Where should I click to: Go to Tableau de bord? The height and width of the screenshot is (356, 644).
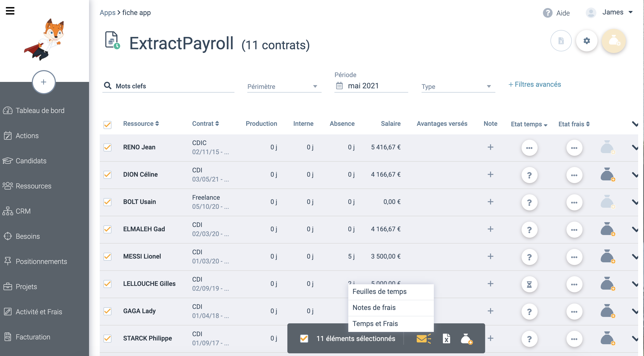coord(34,111)
